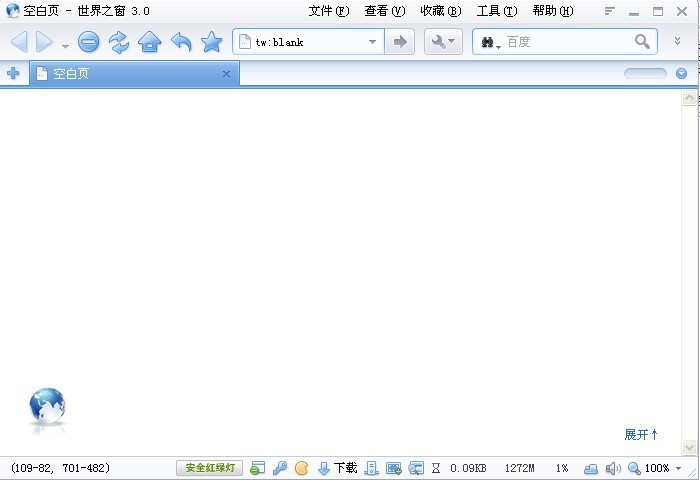Open the 文件(F) menu

[329, 11]
